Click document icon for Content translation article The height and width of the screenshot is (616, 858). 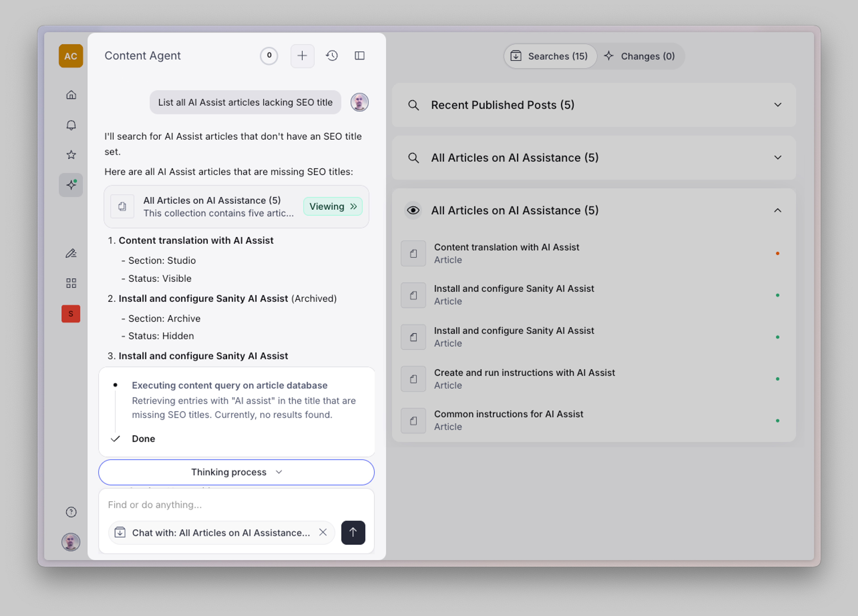414,253
